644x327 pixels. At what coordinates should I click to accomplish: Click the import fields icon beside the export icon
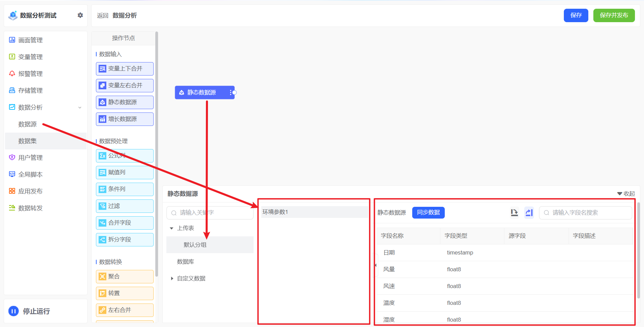529,213
